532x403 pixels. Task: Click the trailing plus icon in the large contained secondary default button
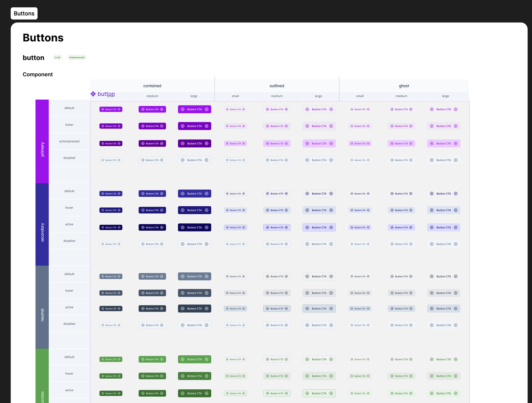(207, 194)
